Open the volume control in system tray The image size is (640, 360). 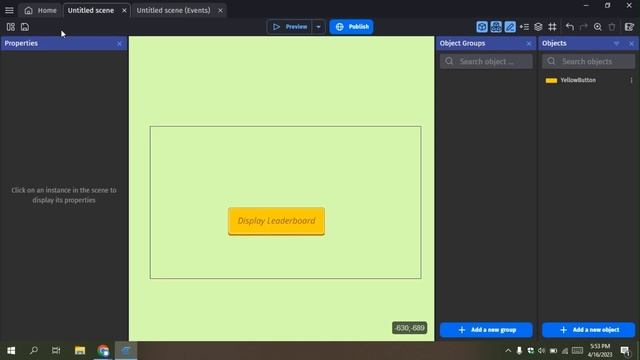[542, 351]
